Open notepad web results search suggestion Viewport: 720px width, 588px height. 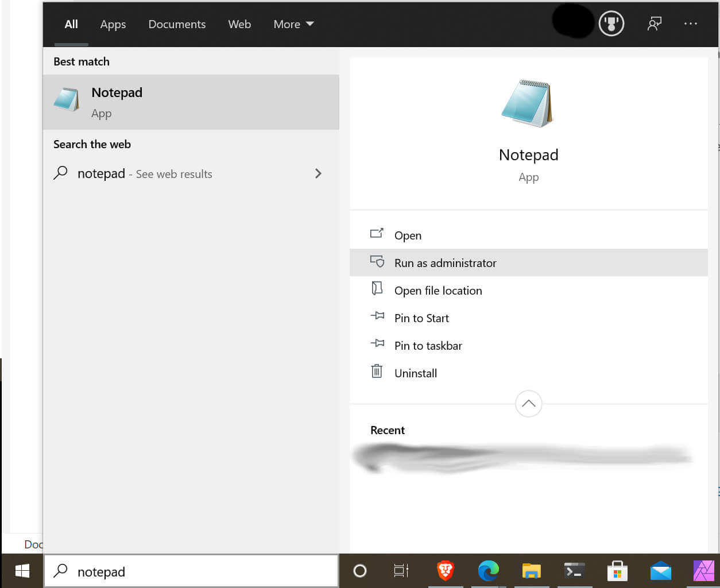(191, 173)
